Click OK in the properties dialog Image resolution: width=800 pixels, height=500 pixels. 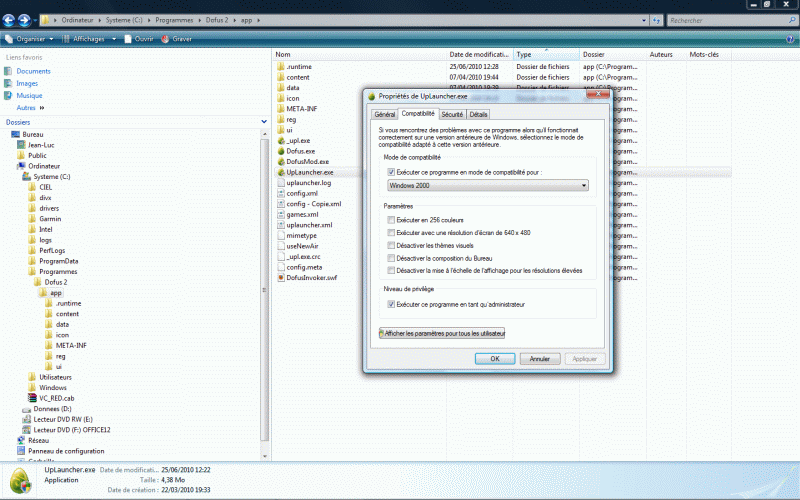(495, 359)
